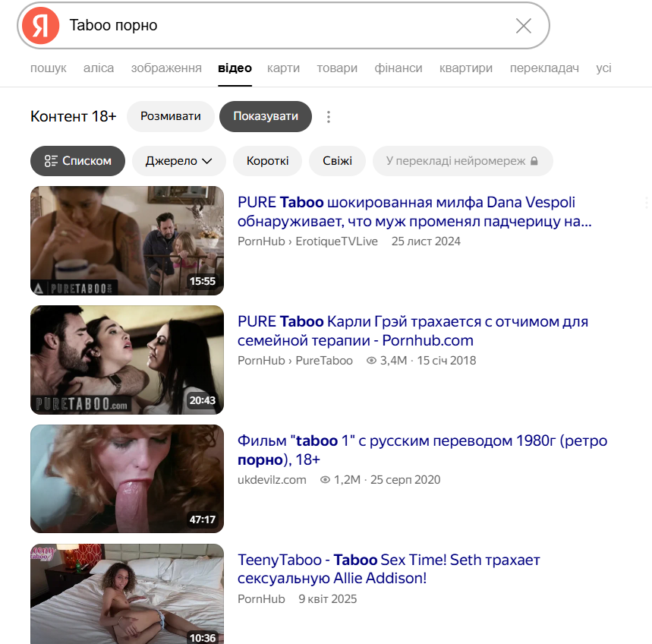The height and width of the screenshot is (644, 652).
Task: Open the video thumbnail with duration 15:55
Action: [128, 241]
